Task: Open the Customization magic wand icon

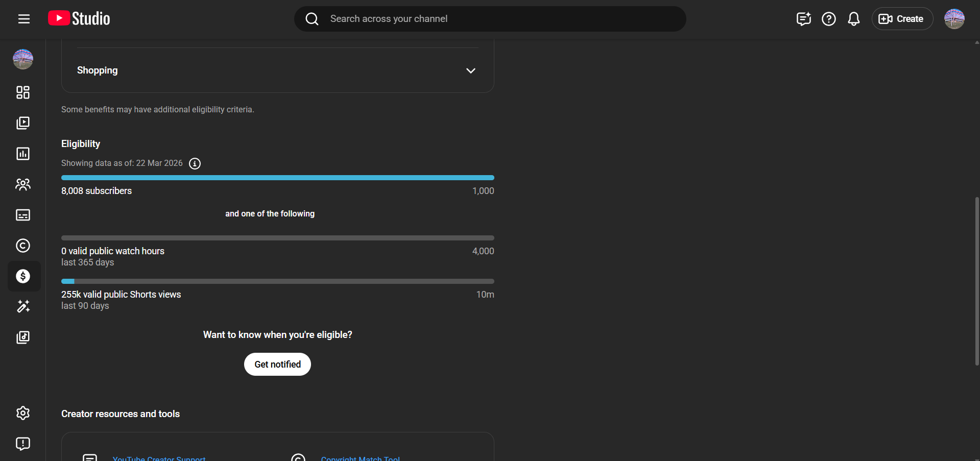Action: click(x=23, y=306)
